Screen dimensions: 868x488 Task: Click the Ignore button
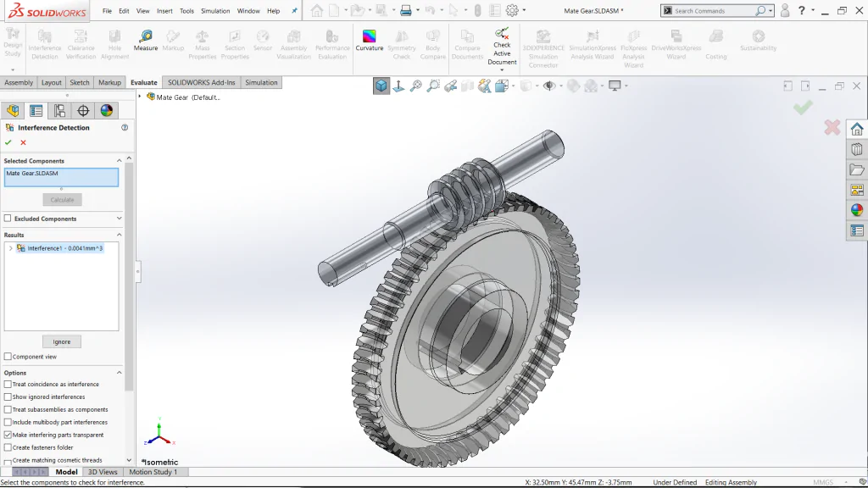pos(61,342)
